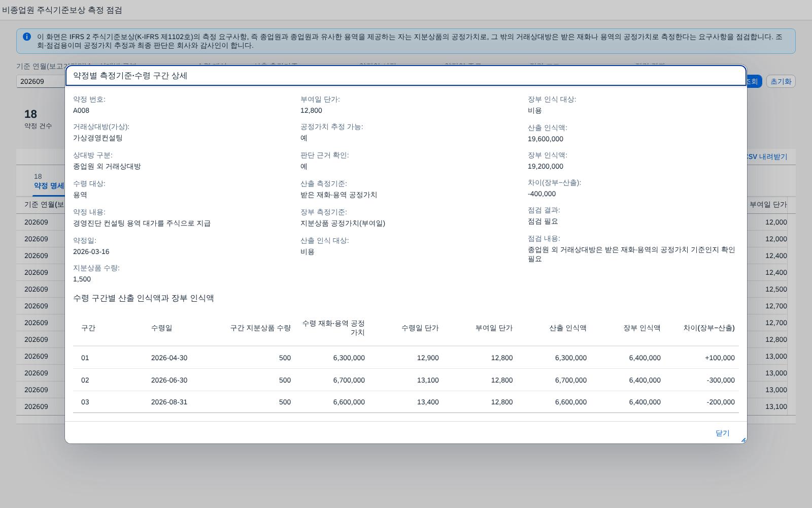The width and height of the screenshot is (812, 508).
Task: Click the 차이(장부−산출) column header in the table
Action: (x=709, y=328)
